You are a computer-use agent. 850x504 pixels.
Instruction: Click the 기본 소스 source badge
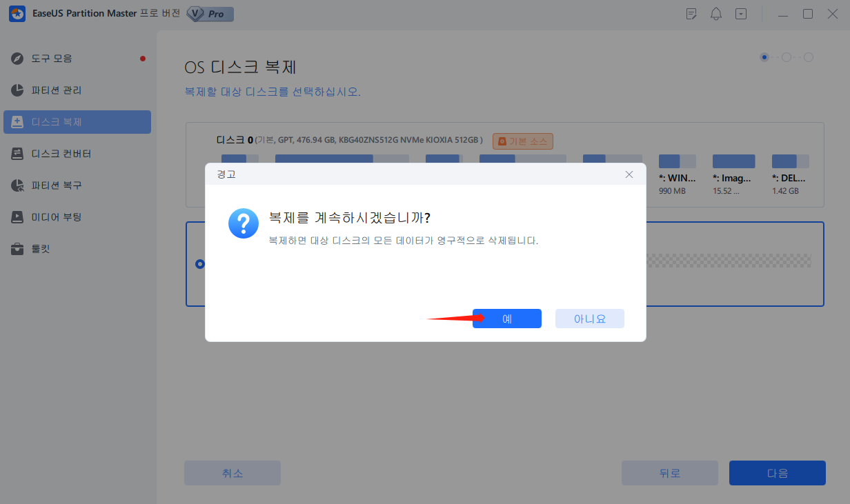click(x=523, y=141)
